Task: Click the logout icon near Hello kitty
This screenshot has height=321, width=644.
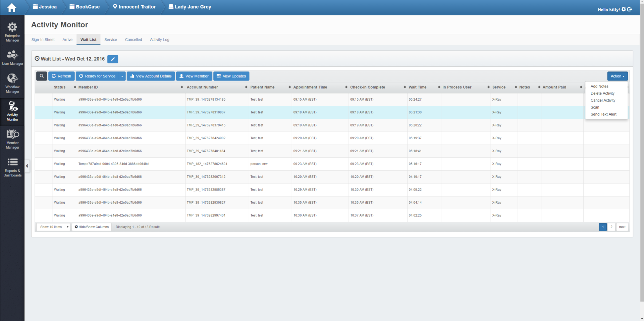Action: point(630,9)
